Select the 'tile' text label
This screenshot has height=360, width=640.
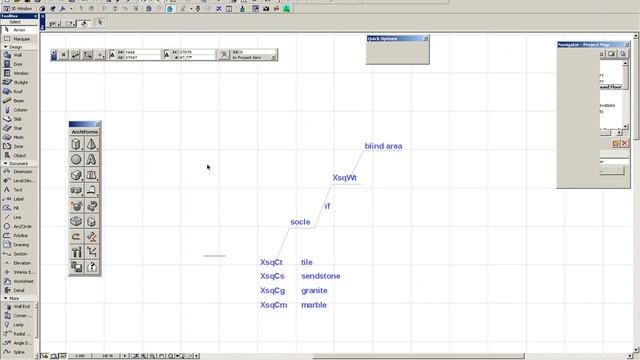coord(307,262)
